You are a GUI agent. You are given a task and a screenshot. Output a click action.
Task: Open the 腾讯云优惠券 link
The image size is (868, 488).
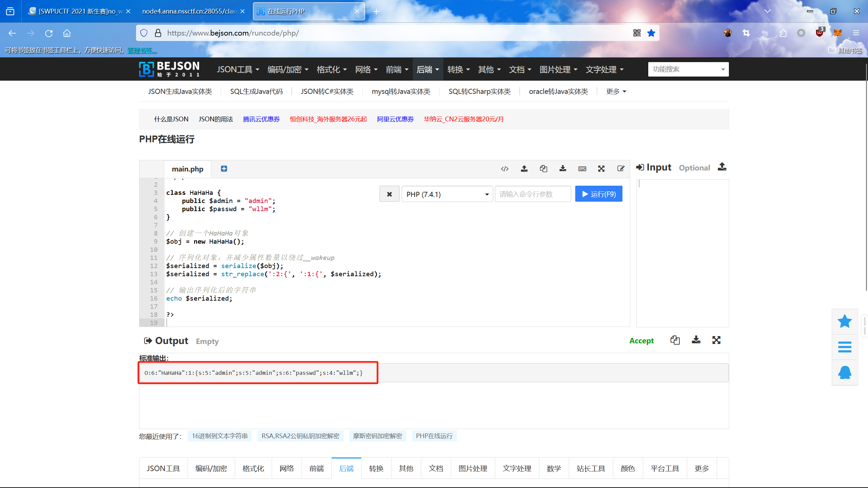pos(261,119)
